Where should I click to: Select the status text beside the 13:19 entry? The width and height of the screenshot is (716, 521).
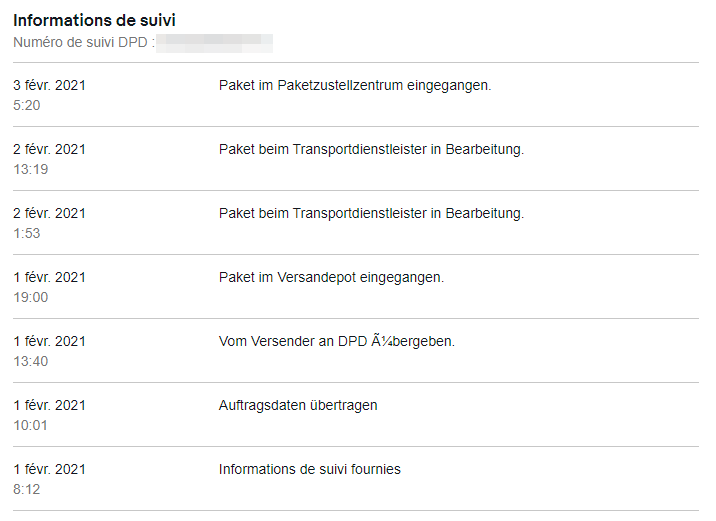pyautogui.click(x=371, y=149)
